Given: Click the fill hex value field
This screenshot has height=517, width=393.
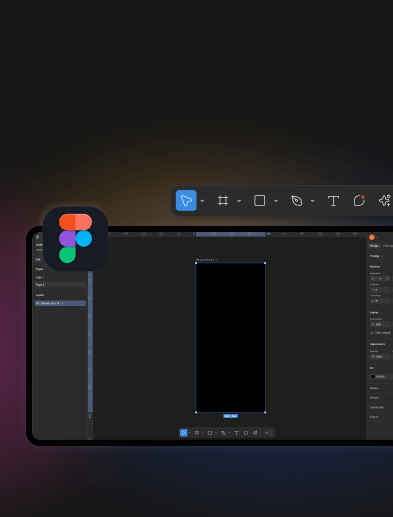Looking at the screenshot, I should tap(382, 377).
